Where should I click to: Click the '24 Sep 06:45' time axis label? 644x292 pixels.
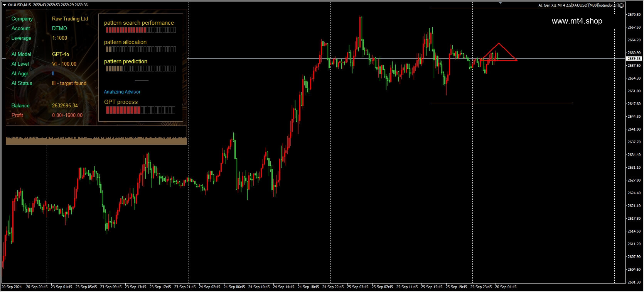[234, 287]
